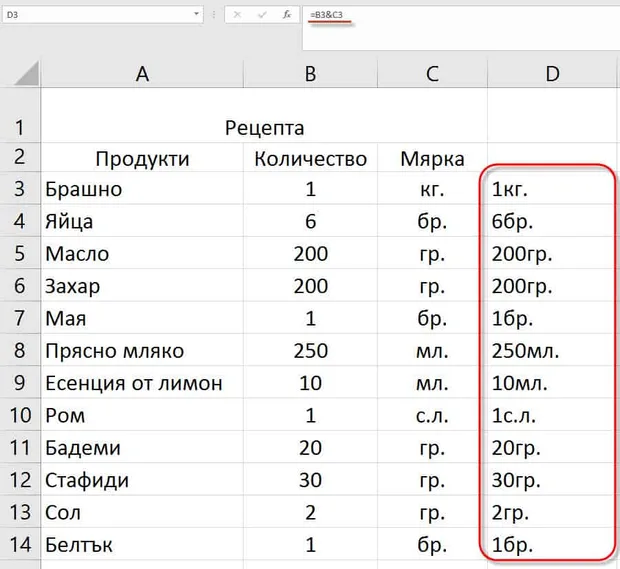Select the cell 'Ром'
Screen dimensions: 620x569
[x=142, y=415]
